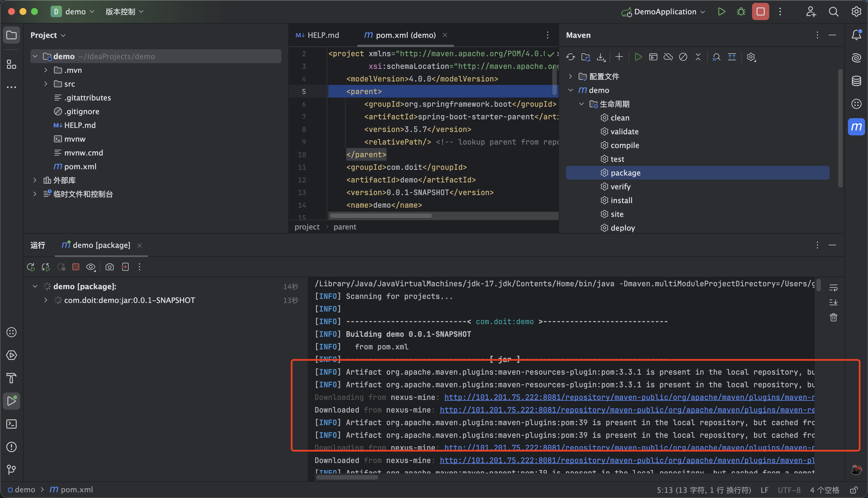The height and width of the screenshot is (498, 868).
Task: Stop the running DemoApplication
Action: click(x=760, y=12)
